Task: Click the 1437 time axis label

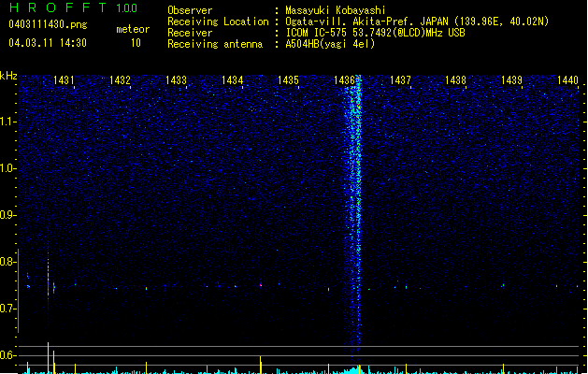Action: tap(400, 79)
